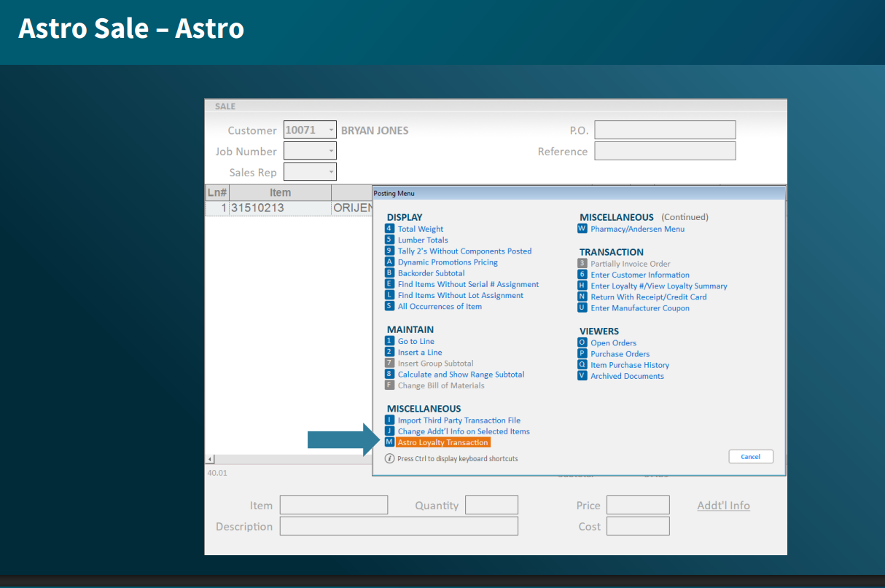The image size is (885, 588).
Task: Click into the P.O. input field
Action: 665,130
